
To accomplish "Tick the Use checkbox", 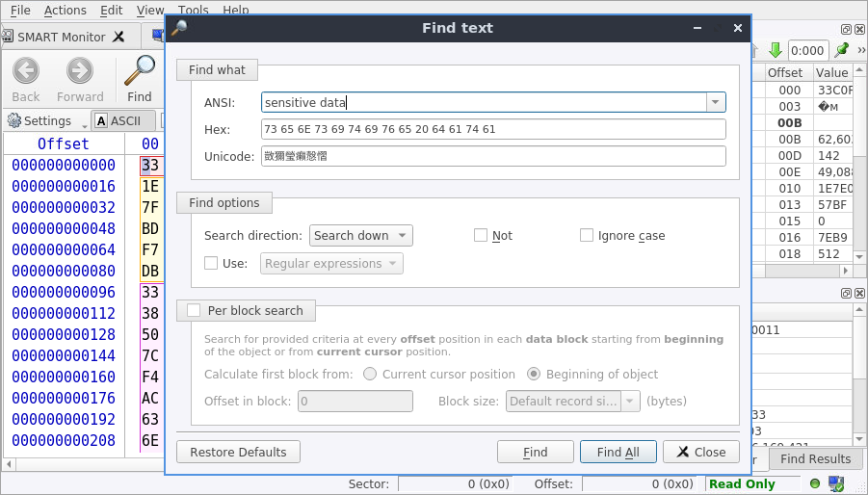I will point(211,263).
